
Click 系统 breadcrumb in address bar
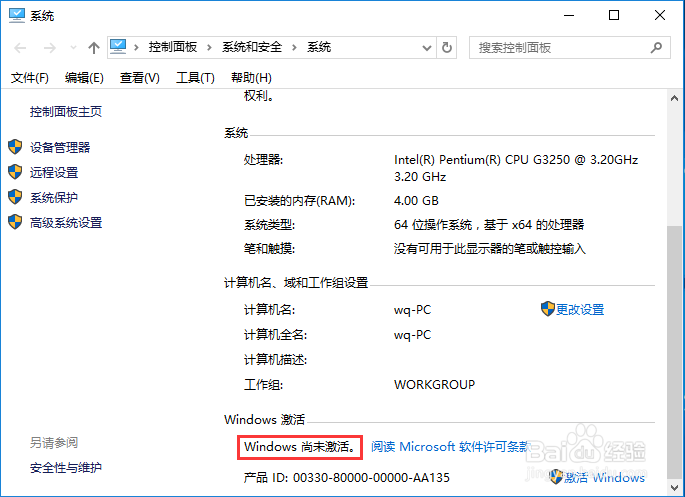click(x=319, y=47)
